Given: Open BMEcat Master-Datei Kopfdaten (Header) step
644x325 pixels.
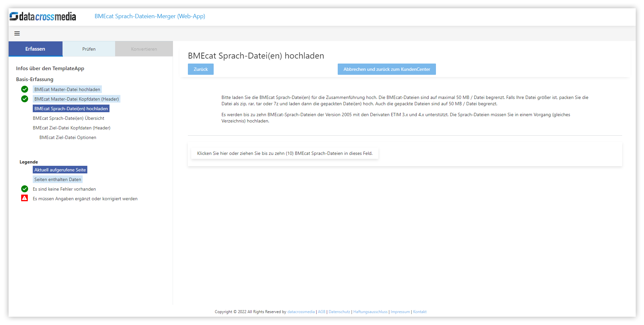Looking at the screenshot, I should 76,99.
